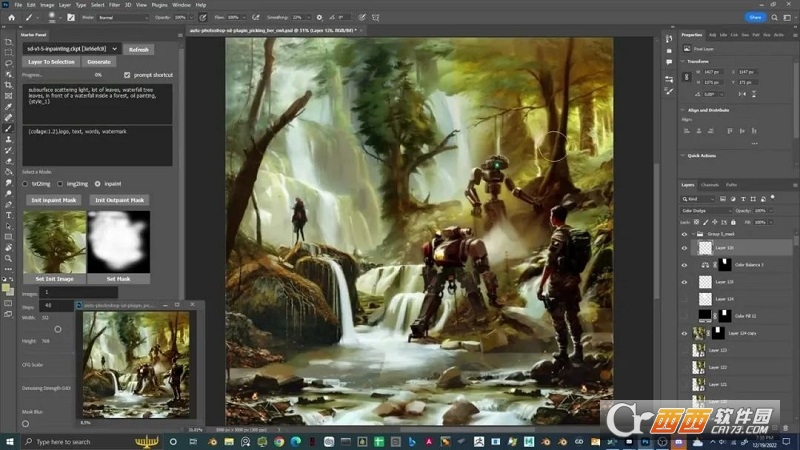Open the File menu

(x=18, y=5)
